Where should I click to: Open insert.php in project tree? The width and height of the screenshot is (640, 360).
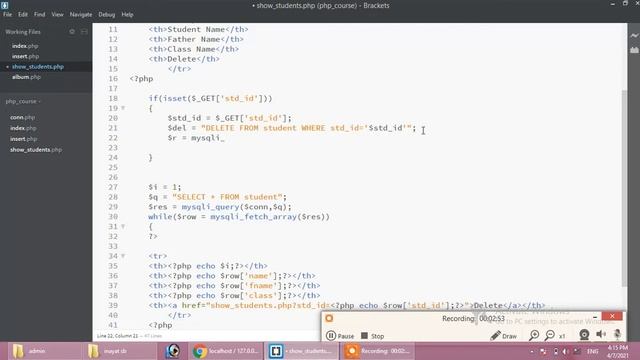(23, 139)
